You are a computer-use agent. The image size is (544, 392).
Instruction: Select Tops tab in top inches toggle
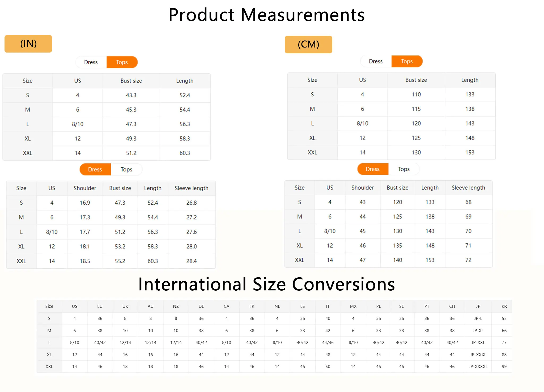[x=122, y=62]
